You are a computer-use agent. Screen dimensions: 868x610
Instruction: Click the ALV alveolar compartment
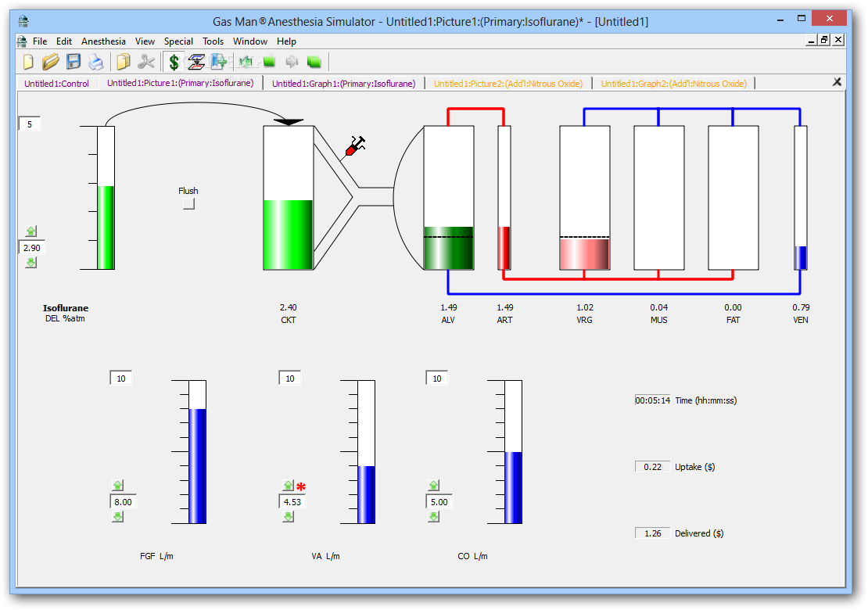[449, 198]
